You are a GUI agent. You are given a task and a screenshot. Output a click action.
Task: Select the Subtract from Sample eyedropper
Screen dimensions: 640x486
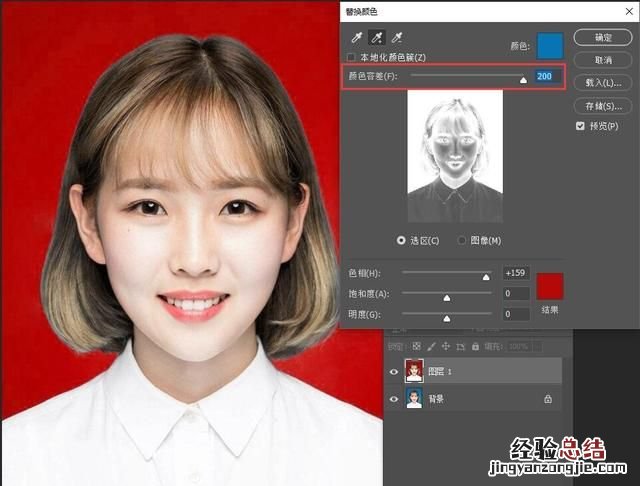[397, 38]
